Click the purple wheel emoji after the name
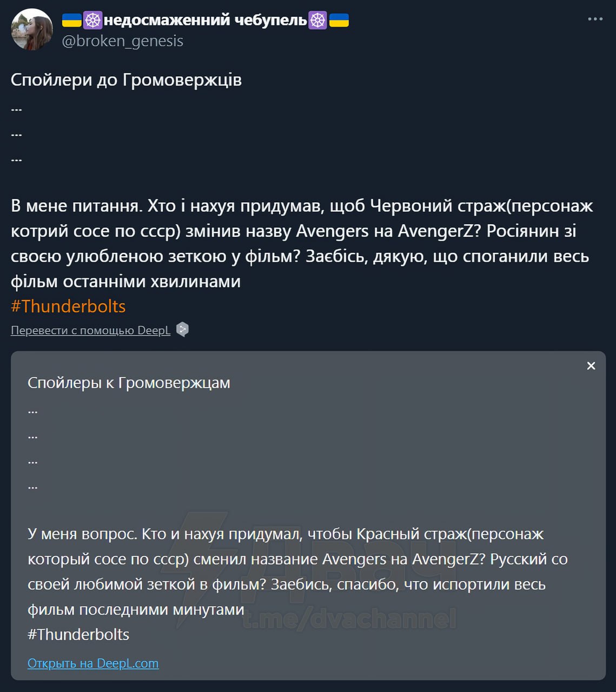Screen dimensions: 616x692 click(317, 21)
